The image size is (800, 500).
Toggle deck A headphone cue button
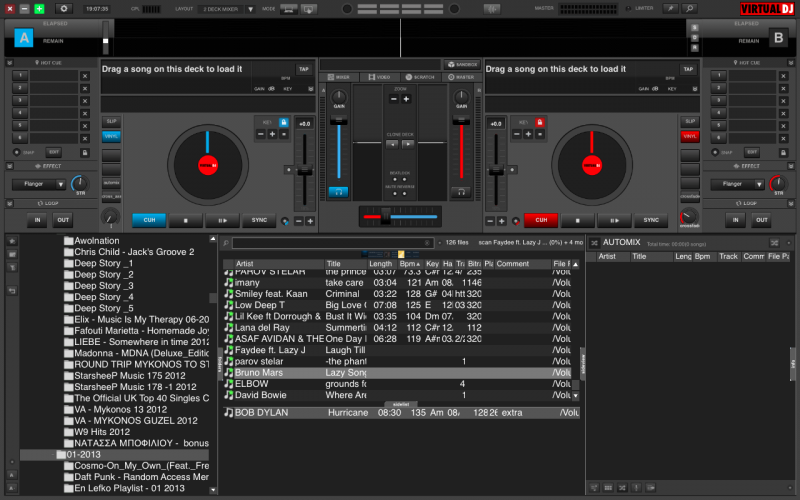pos(338,192)
